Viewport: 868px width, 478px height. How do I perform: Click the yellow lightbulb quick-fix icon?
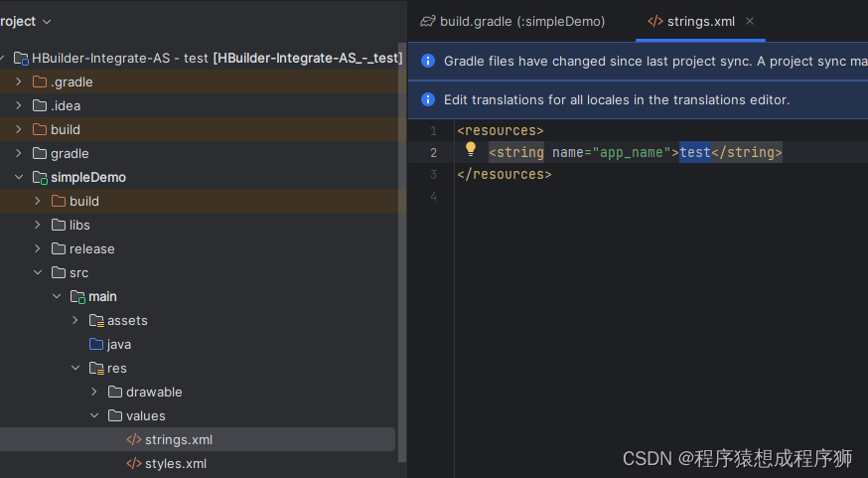472,151
